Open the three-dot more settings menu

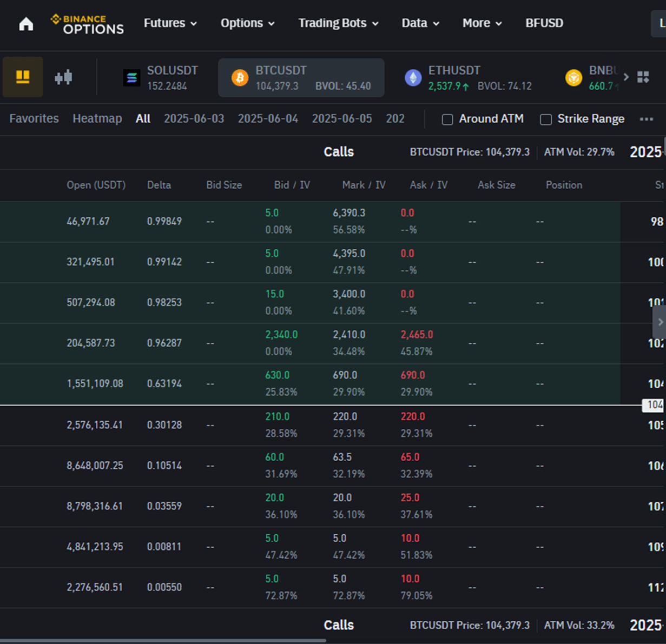pos(647,119)
